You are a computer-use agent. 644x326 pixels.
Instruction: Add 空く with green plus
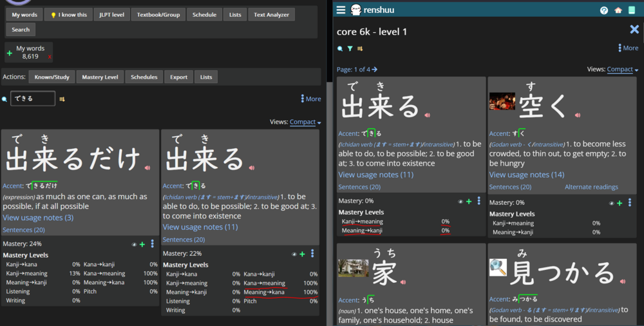pos(620,203)
